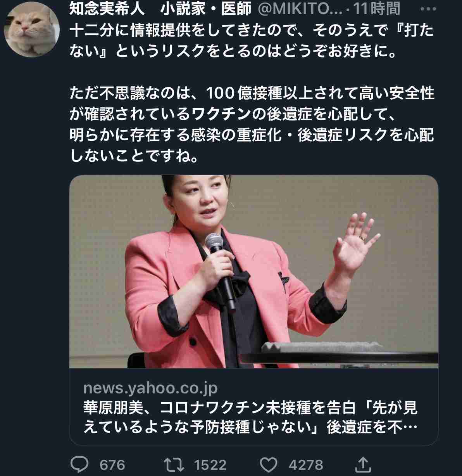Like the tweet with the heart icon
The image size is (462, 476).
268,464
